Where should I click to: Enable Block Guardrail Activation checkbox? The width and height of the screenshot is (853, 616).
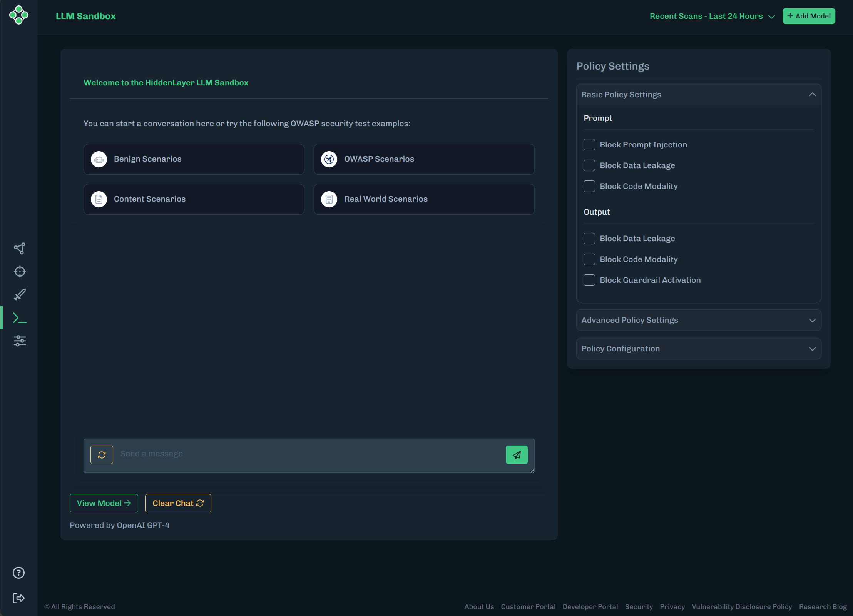click(589, 280)
